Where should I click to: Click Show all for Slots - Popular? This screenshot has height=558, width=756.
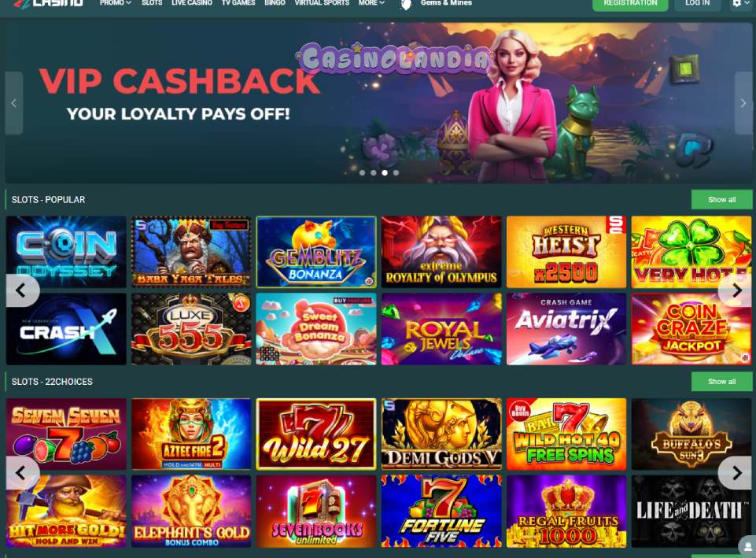721,200
